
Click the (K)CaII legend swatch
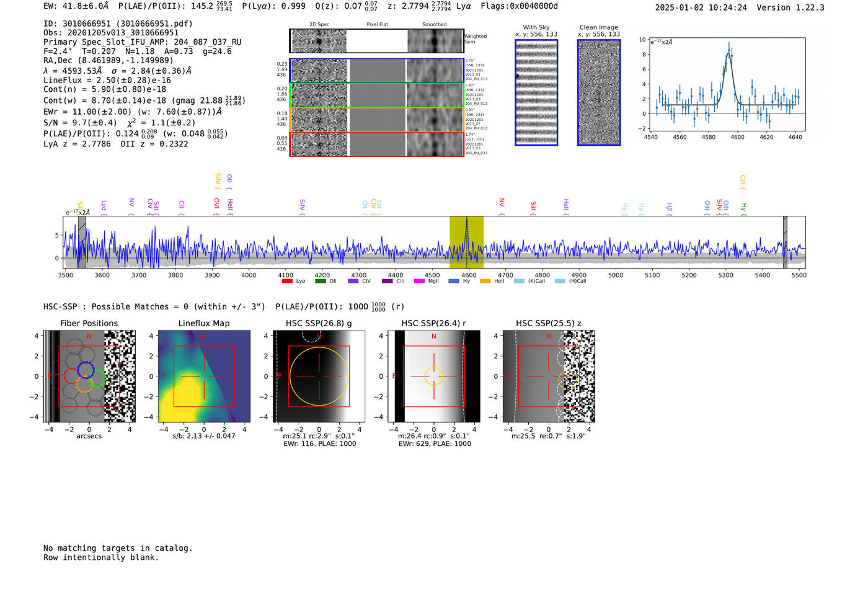pyautogui.click(x=519, y=281)
